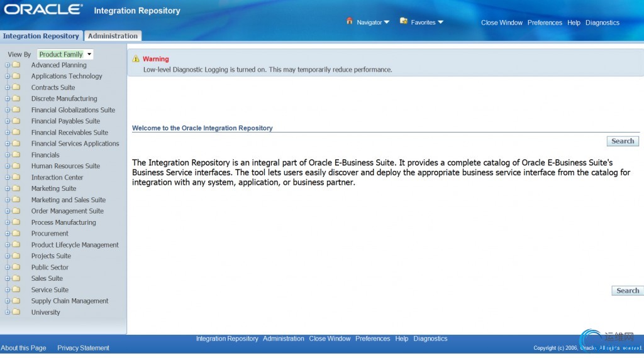Select the Financial Payables Suite label
The image size is (644, 358).
[65, 121]
